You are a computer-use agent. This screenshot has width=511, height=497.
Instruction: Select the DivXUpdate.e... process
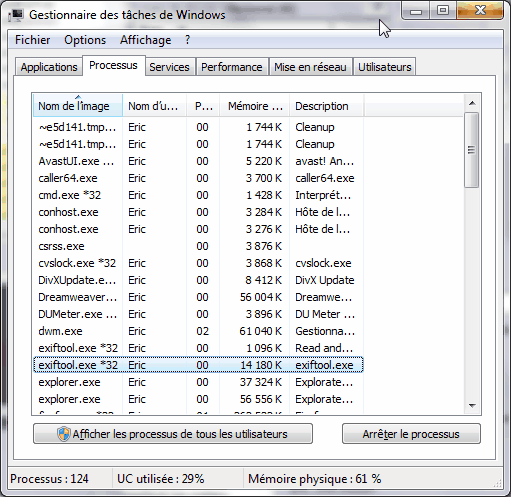(x=198, y=280)
